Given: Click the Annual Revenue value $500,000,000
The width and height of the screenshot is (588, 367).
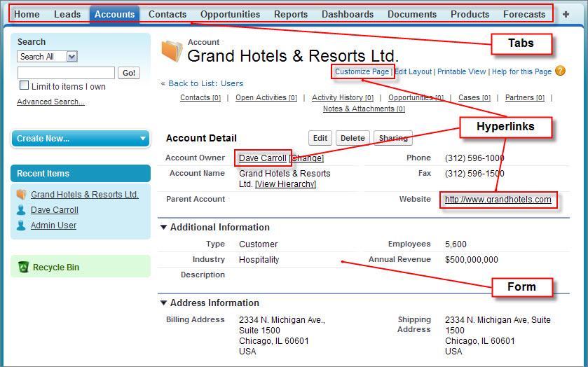Looking at the screenshot, I should [x=472, y=259].
